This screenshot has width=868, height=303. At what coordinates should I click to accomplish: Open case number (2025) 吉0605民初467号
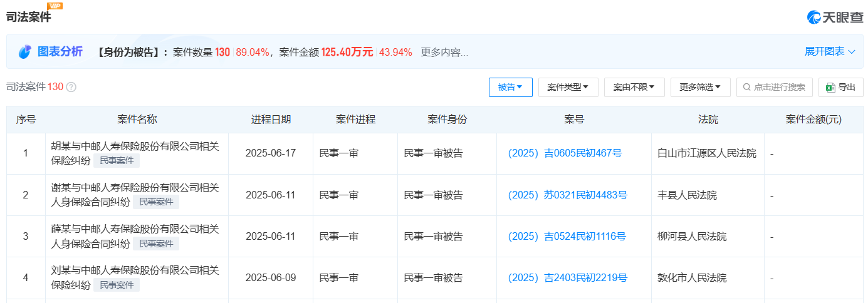pos(565,153)
